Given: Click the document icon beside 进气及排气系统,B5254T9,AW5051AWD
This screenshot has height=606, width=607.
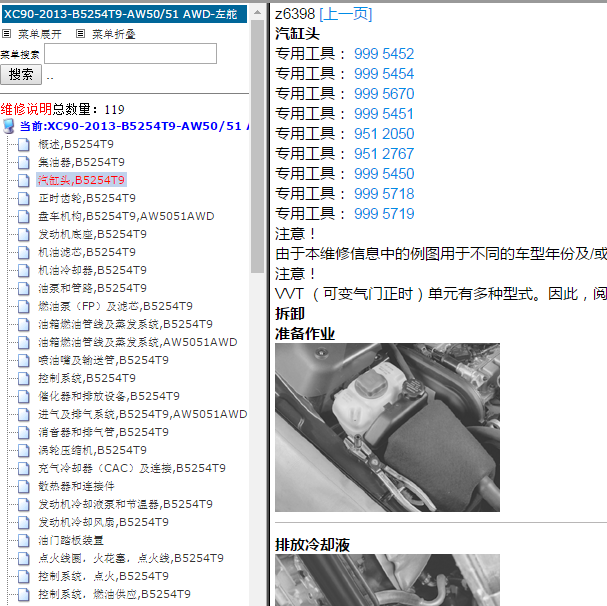Looking at the screenshot, I should pyautogui.click(x=24, y=415).
